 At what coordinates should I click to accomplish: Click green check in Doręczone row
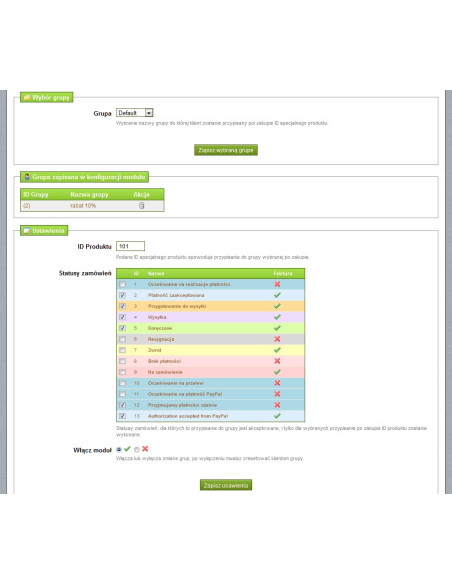tap(277, 328)
